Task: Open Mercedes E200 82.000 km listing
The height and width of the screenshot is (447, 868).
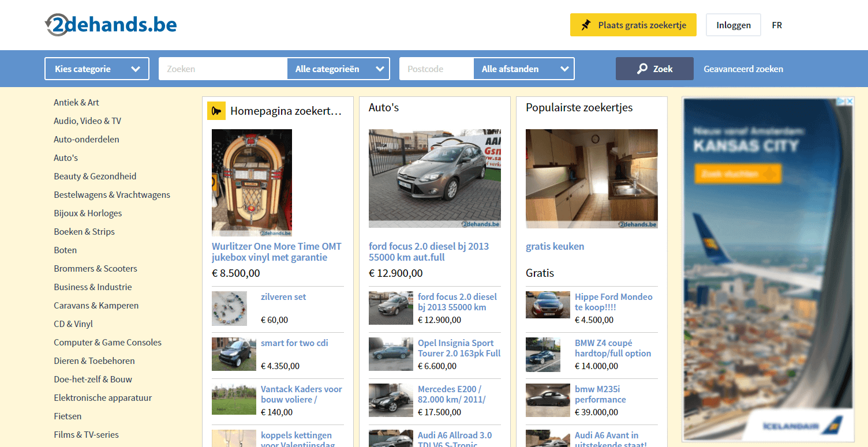Action: pyautogui.click(x=452, y=395)
